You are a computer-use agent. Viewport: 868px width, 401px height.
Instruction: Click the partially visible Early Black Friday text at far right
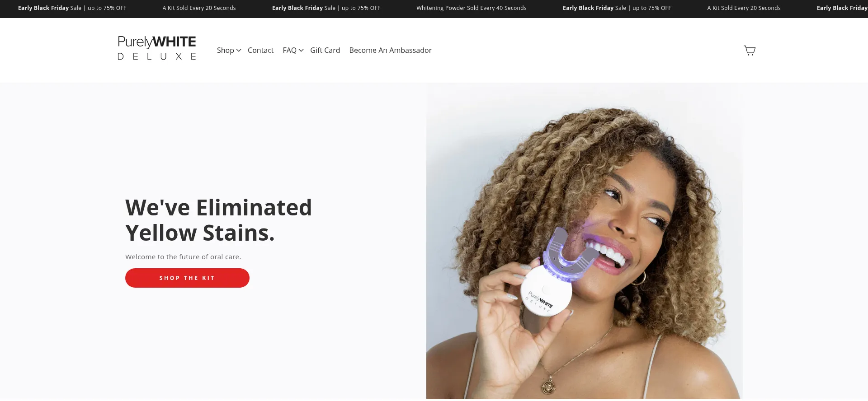point(842,8)
